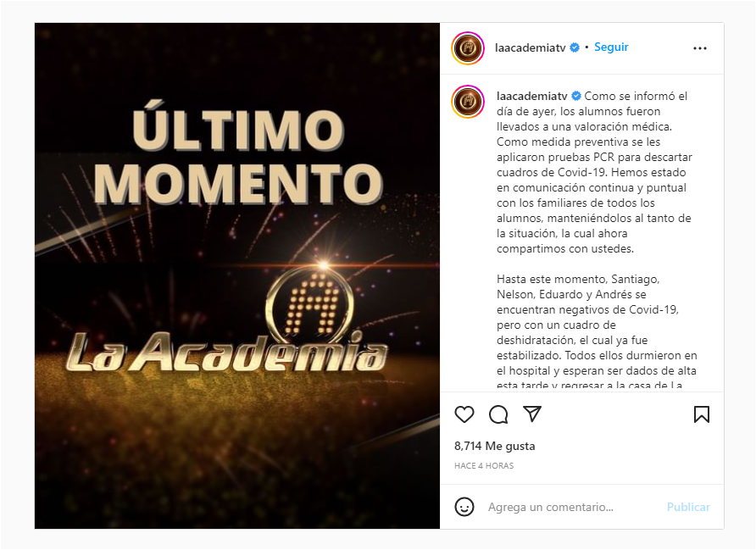Follow the account with Seguir
This screenshot has width=756, height=550.
(611, 47)
